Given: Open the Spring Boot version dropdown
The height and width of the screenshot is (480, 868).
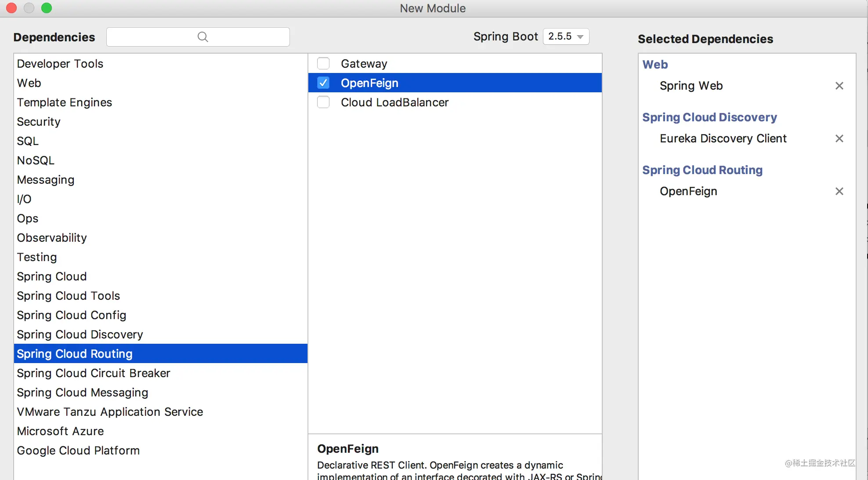Looking at the screenshot, I should tap(566, 36).
